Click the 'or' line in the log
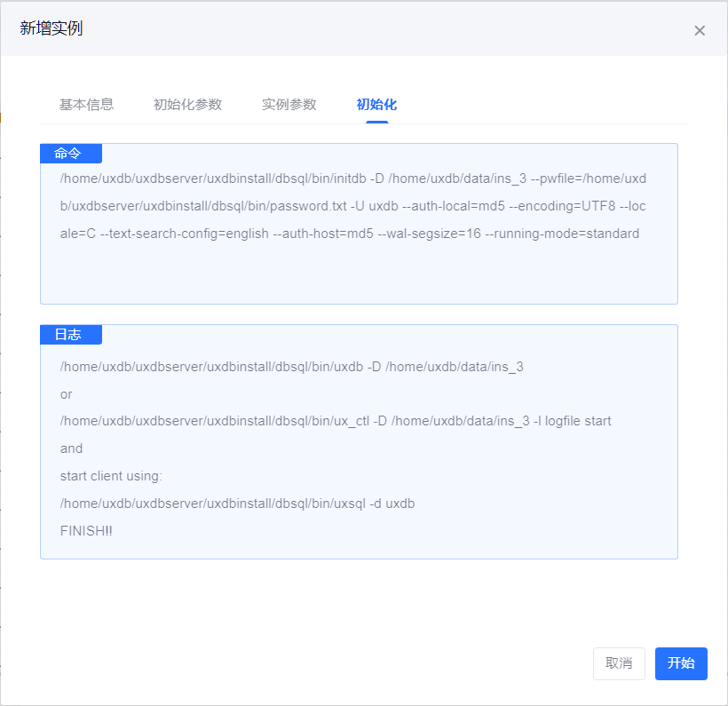 click(x=67, y=393)
